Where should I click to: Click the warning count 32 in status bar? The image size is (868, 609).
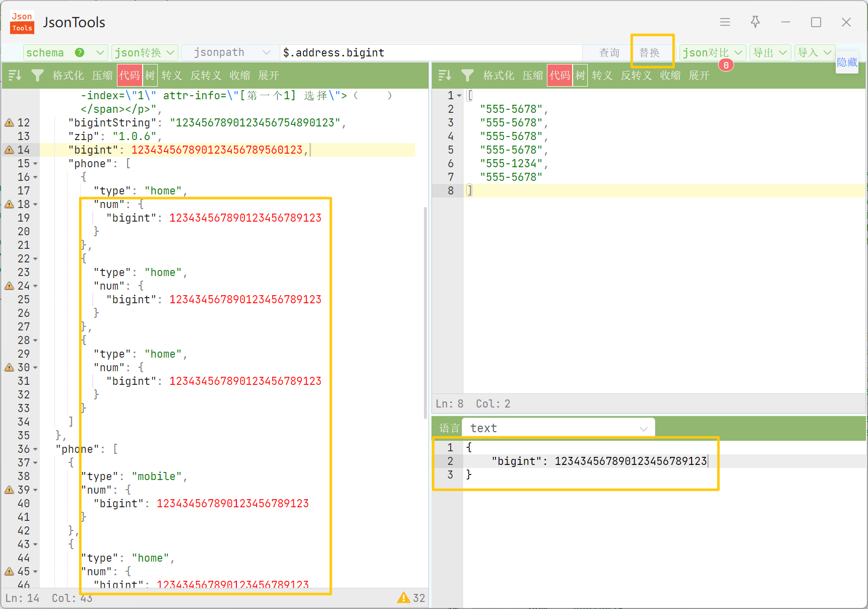pyautogui.click(x=411, y=598)
